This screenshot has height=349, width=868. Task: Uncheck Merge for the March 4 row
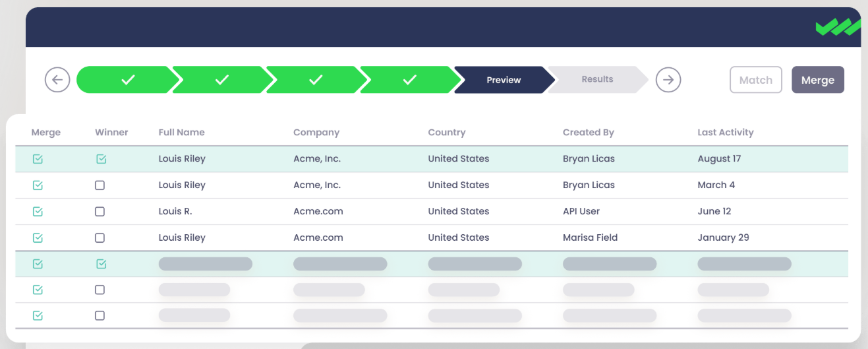[x=38, y=185]
